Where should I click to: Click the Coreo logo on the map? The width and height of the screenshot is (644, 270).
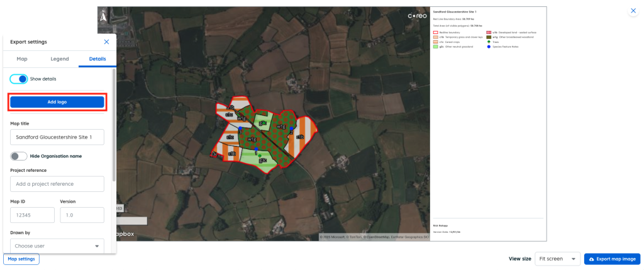(x=417, y=16)
